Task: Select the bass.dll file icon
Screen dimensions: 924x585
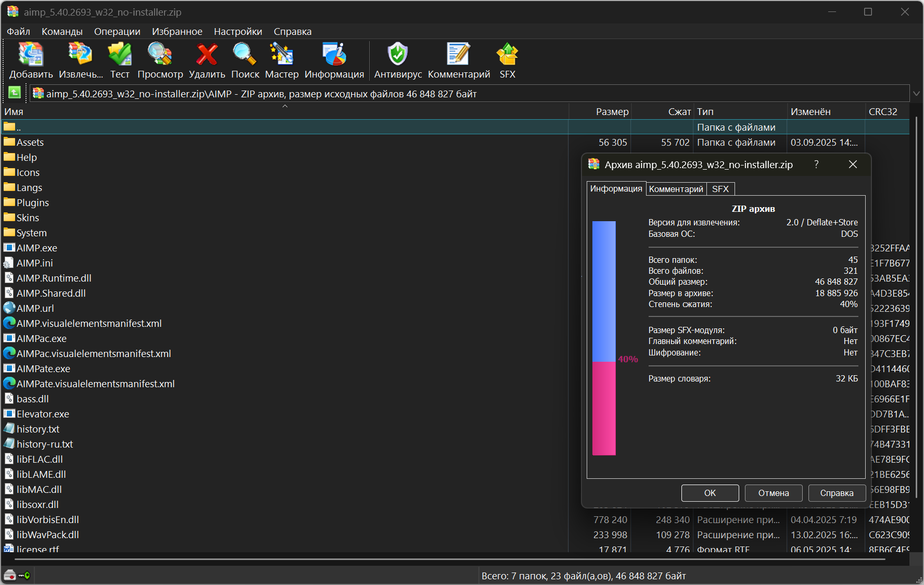Action: pos(9,399)
